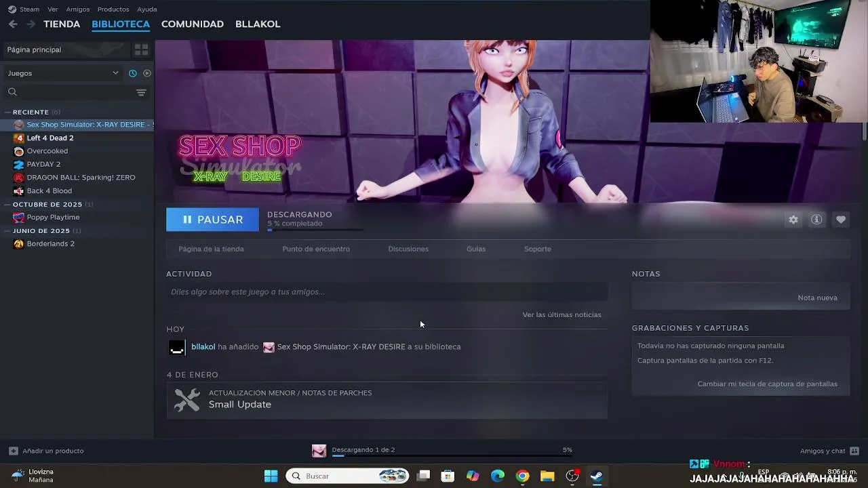The image size is (868, 488).
Task: Click the library search magnifier
Action: 12,92
